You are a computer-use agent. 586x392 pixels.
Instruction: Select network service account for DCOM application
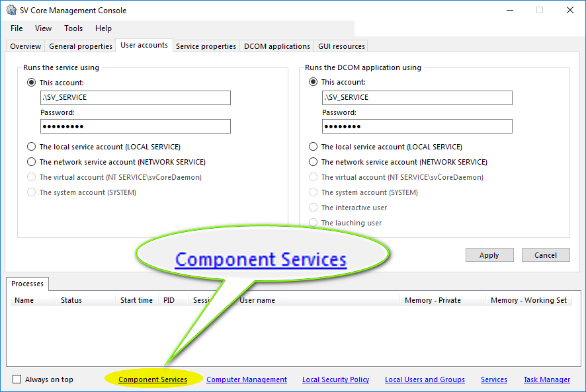(x=313, y=162)
